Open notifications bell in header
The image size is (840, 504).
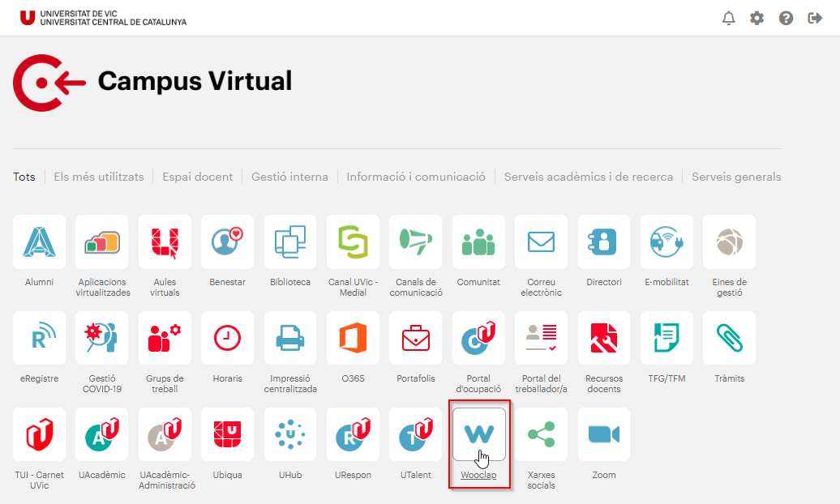click(729, 18)
